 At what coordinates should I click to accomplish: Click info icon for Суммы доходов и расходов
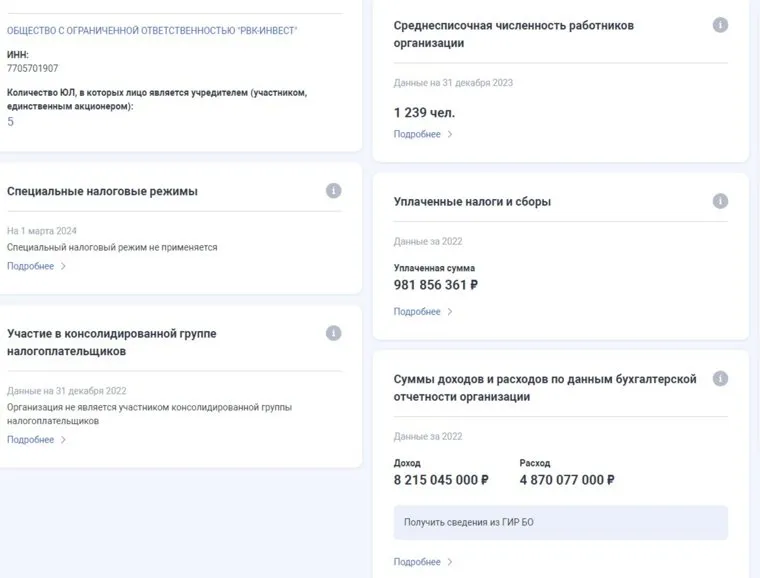tap(720, 378)
